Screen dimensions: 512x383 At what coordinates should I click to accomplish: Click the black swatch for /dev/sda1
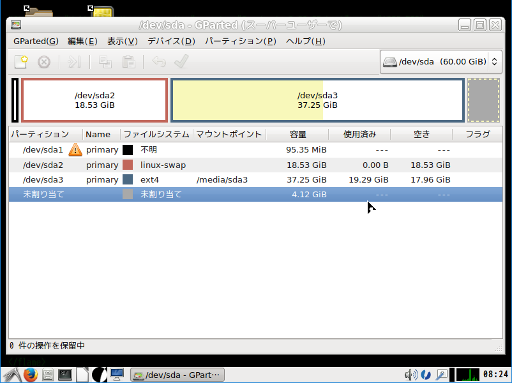click(x=128, y=150)
